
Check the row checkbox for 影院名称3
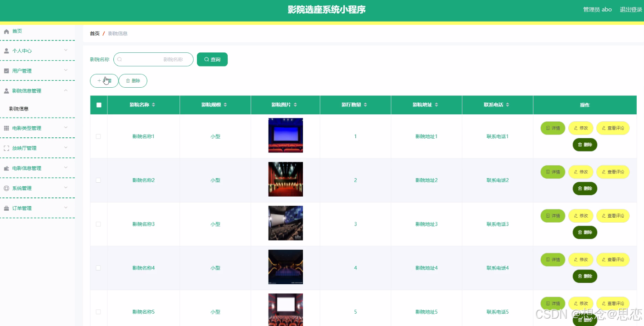click(x=98, y=224)
